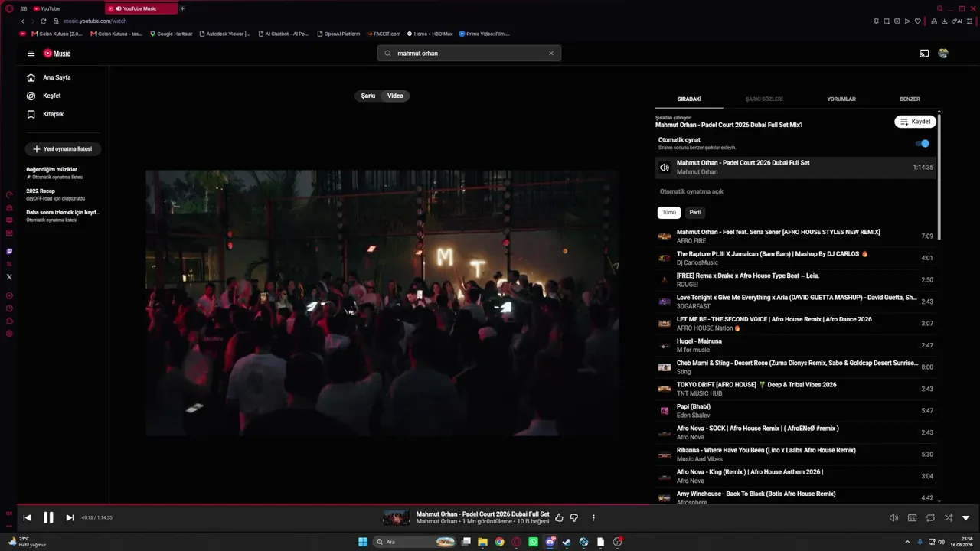Skip to the next track
This screenshot has width=980, height=551.
[70, 518]
